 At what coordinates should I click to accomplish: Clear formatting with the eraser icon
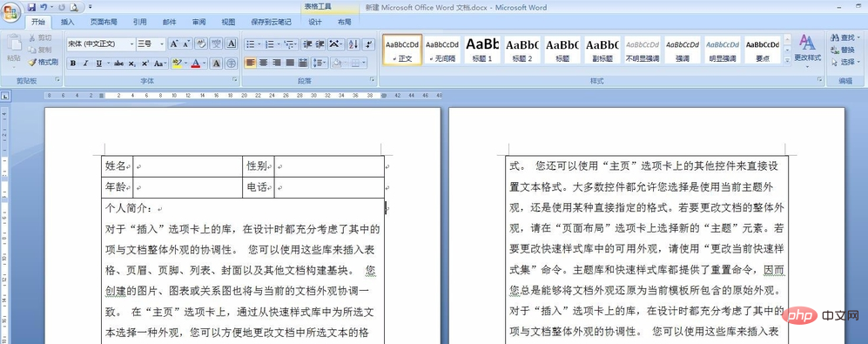201,44
